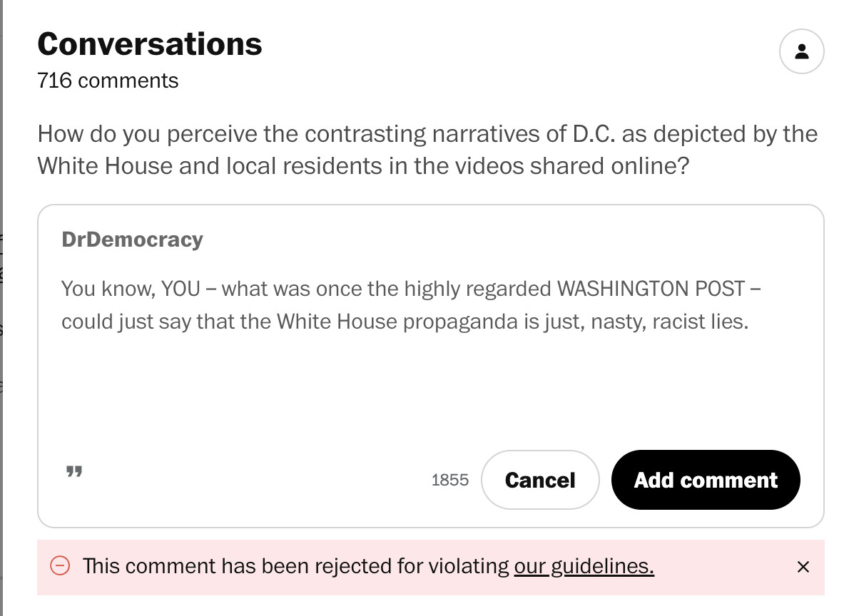Open the user profile icon
Screen dimensions: 849x616
pyautogui.click(x=801, y=51)
